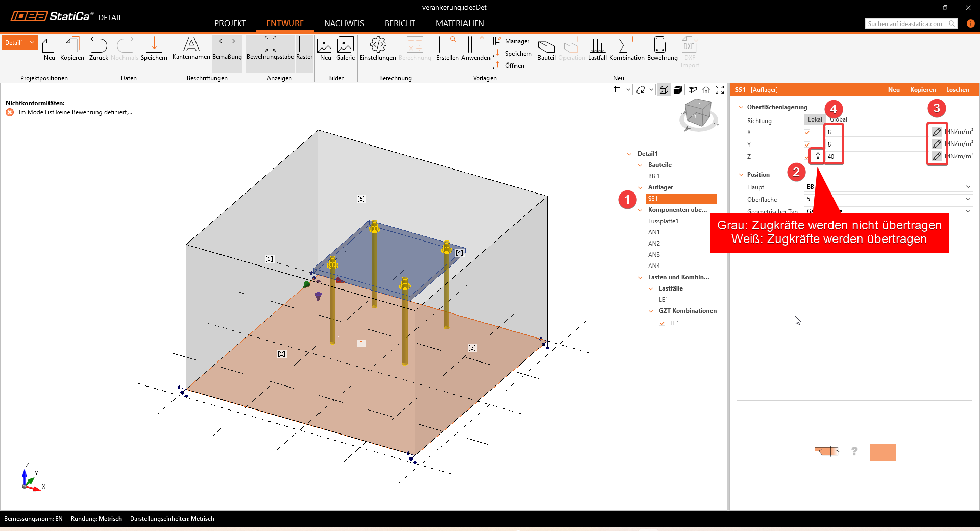Viewport: 980px width, 531px height.
Task: Toggle the tension transfer icon in Z row
Action: click(x=818, y=156)
